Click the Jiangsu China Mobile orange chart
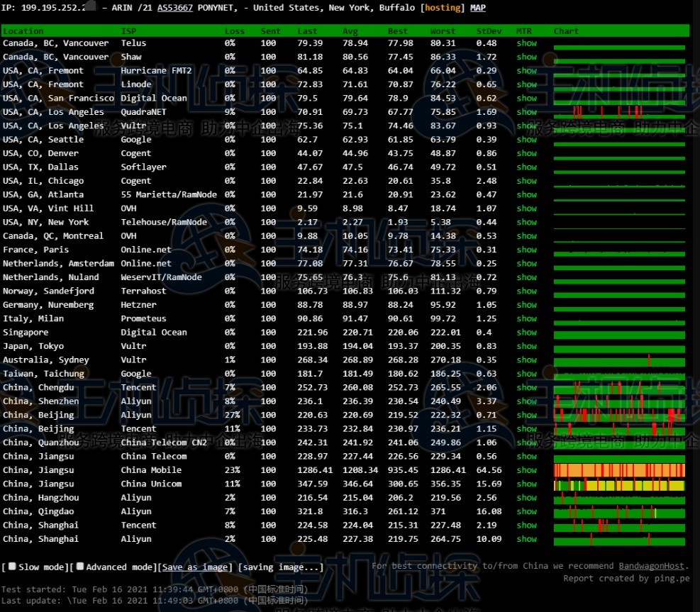 [619, 470]
